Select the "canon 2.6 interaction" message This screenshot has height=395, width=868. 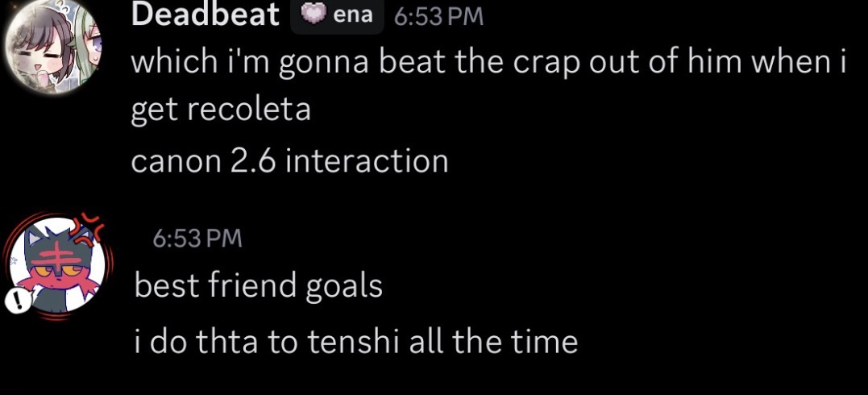[289, 161]
